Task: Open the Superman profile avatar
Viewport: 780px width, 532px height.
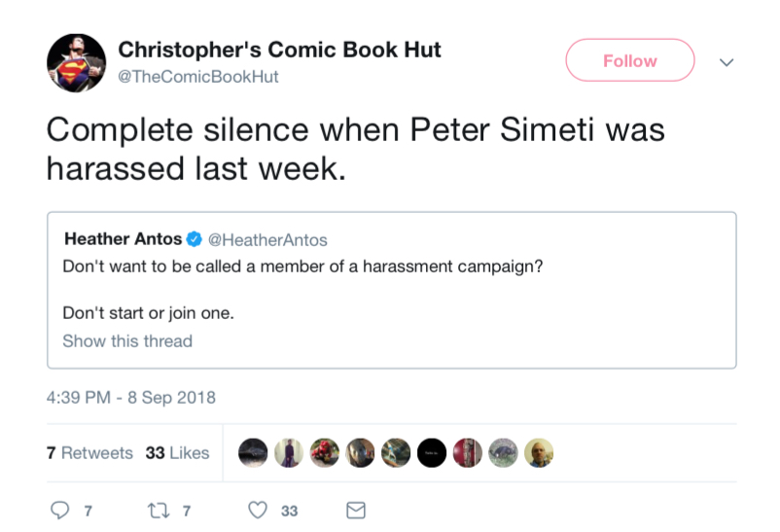Action: (x=76, y=62)
